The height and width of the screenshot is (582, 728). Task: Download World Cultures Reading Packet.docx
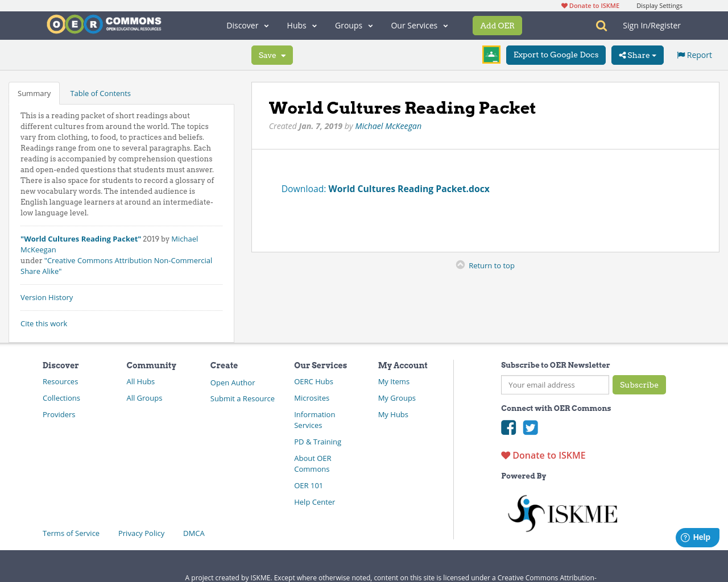[408, 188]
